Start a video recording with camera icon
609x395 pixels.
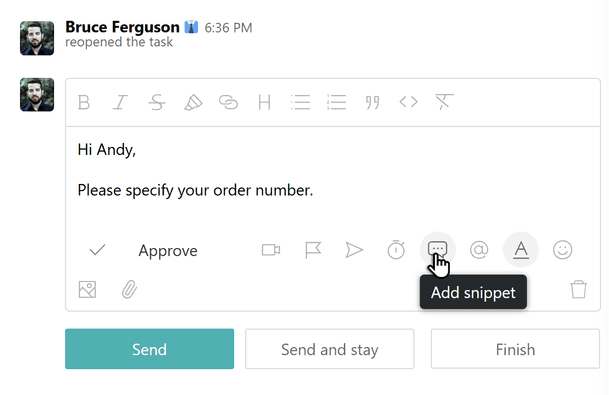271,250
